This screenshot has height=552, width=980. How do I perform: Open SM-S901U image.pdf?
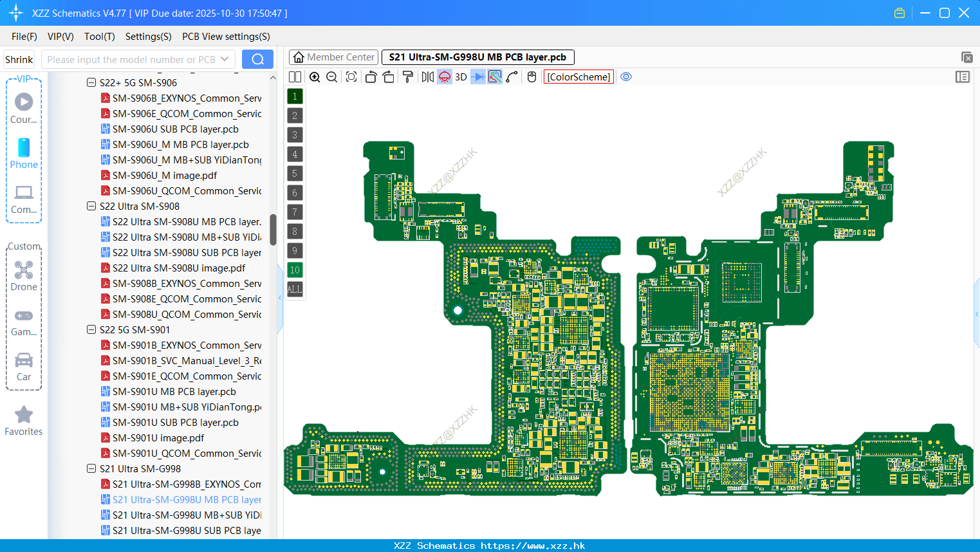(x=158, y=438)
